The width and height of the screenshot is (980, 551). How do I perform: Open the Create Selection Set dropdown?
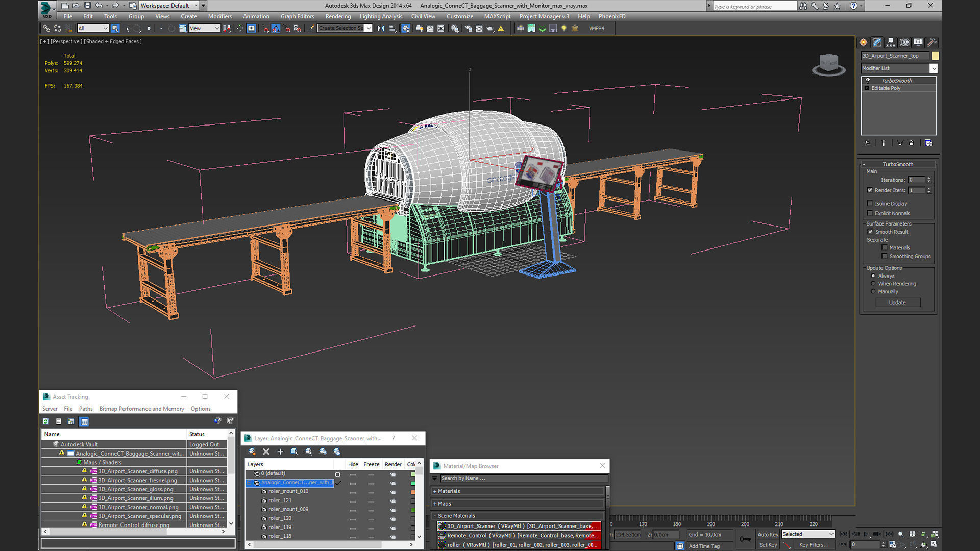369,29
